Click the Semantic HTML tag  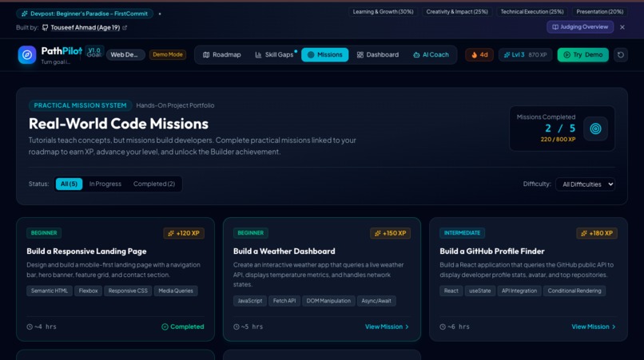[x=50, y=291]
